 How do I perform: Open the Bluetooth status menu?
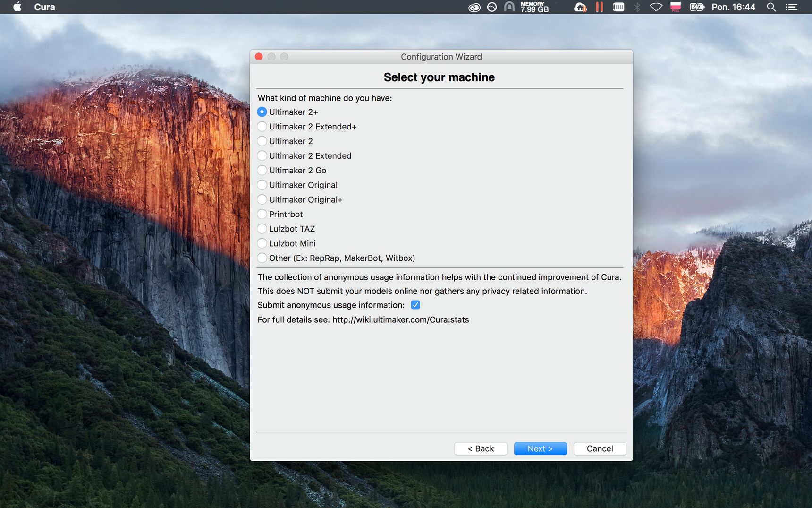pyautogui.click(x=637, y=7)
